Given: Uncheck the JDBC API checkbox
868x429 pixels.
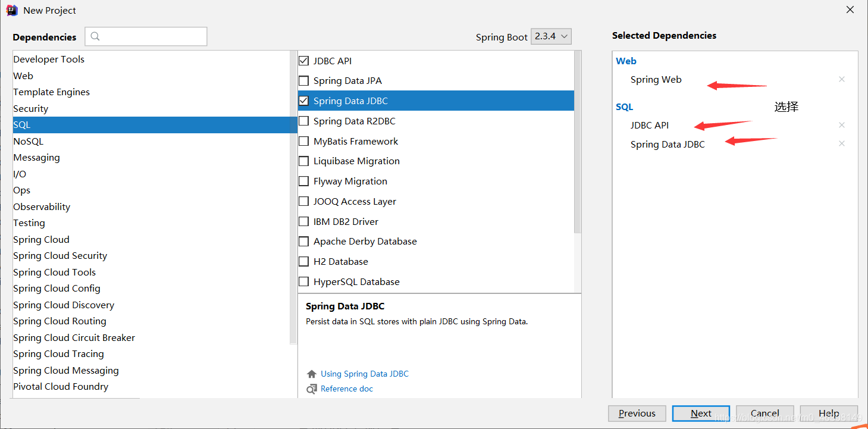Looking at the screenshot, I should pos(304,61).
